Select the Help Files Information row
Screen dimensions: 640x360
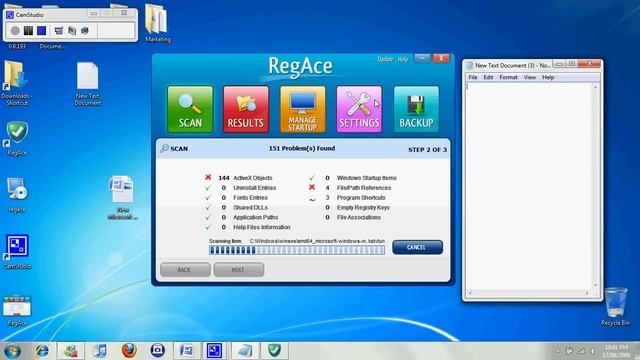(247, 227)
